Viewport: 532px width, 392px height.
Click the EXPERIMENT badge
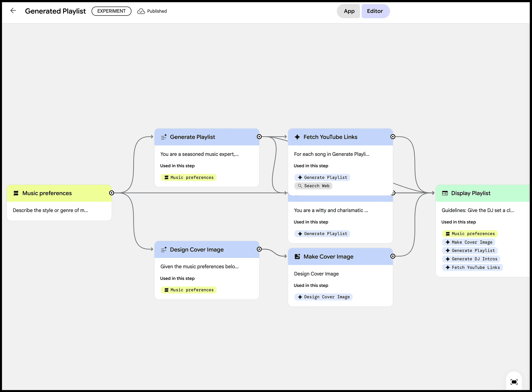tap(111, 11)
